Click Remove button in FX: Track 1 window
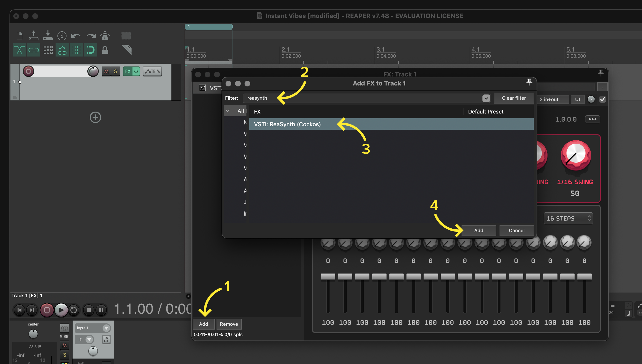Screen dimensions: 642x364 pos(229,324)
